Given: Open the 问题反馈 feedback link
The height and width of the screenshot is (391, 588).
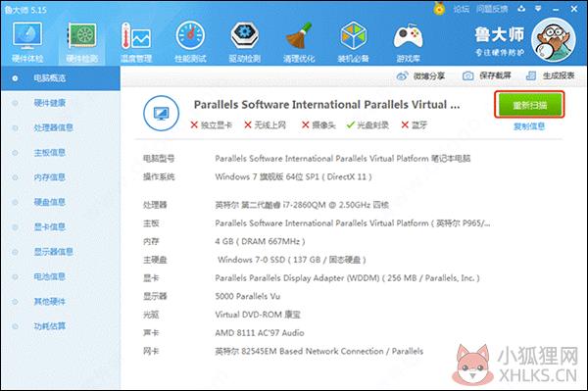Looking at the screenshot, I should click(x=492, y=9).
